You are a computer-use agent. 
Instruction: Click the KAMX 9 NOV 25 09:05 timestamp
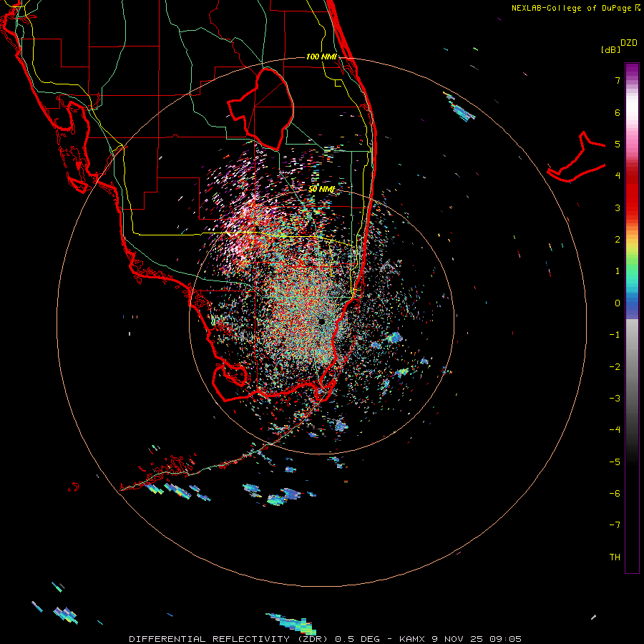pos(460,639)
